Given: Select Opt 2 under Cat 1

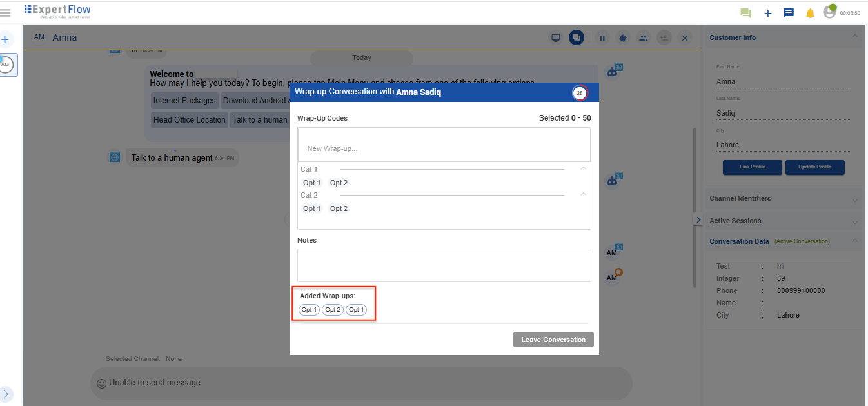Looking at the screenshot, I should [339, 183].
